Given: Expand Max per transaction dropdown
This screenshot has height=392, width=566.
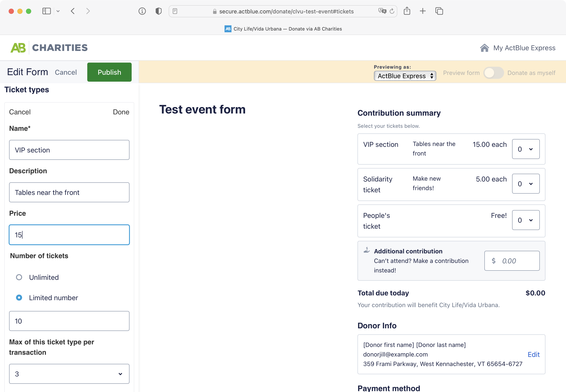Looking at the screenshot, I should (69, 374).
